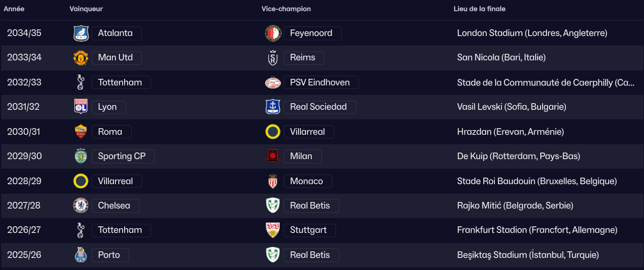Open winner Villarreal in the 2028/29 row
This screenshot has height=270, width=644.
click(x=115, y=181)
